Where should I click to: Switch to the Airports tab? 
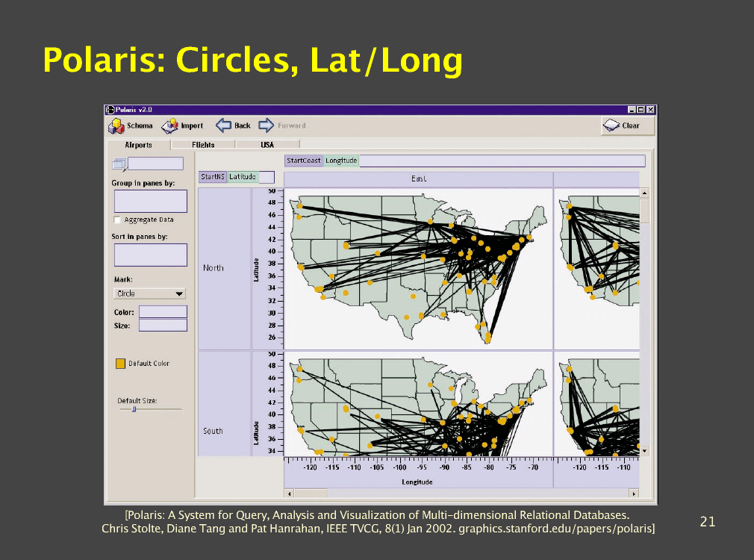click(139, 145)
